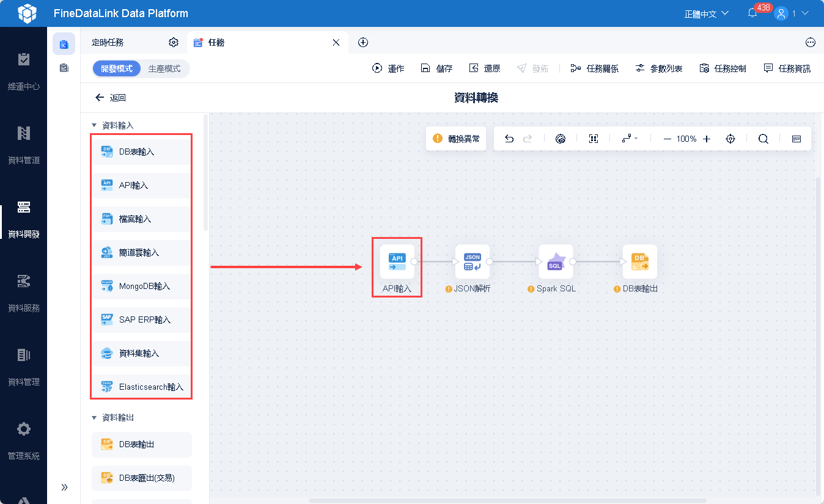The width and height of the screenshot is (824, 504).
Task: Pick 簡道雲輸入 operator
Action: tap(141, 252)
